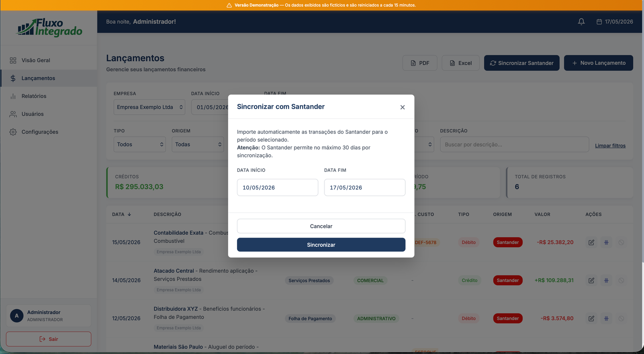Screen dimensions: 644x354
Task: Select the dialog's Data Início field
Action: tap(278, 188)
